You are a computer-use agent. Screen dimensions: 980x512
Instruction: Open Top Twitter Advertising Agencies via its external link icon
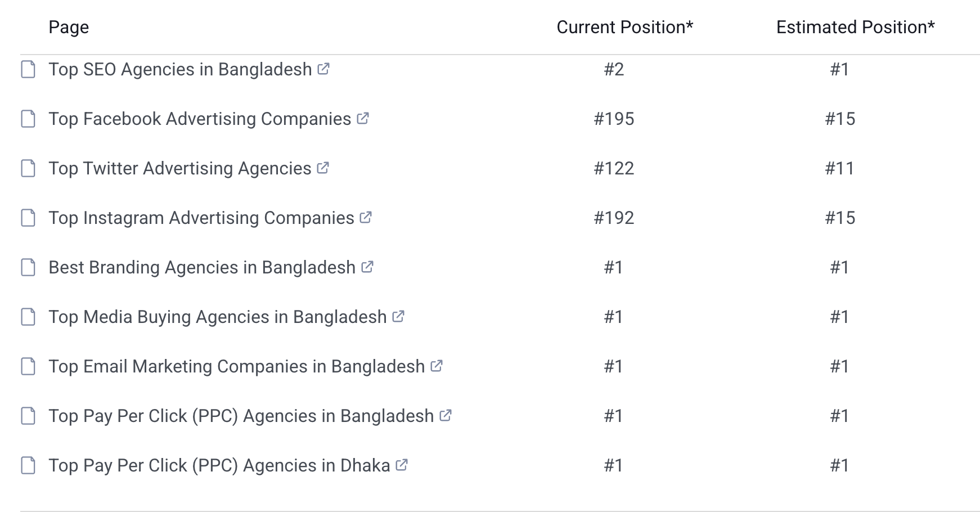pos(322,168)
